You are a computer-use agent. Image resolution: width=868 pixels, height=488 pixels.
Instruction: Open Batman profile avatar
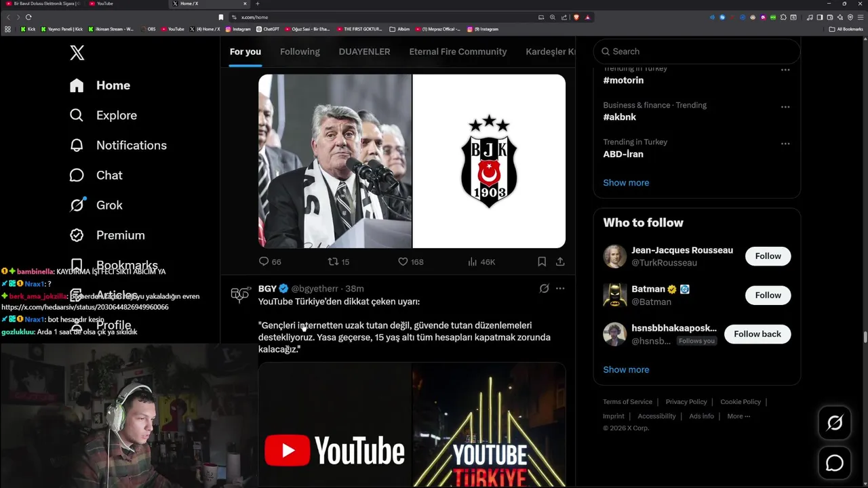(615, 295)
